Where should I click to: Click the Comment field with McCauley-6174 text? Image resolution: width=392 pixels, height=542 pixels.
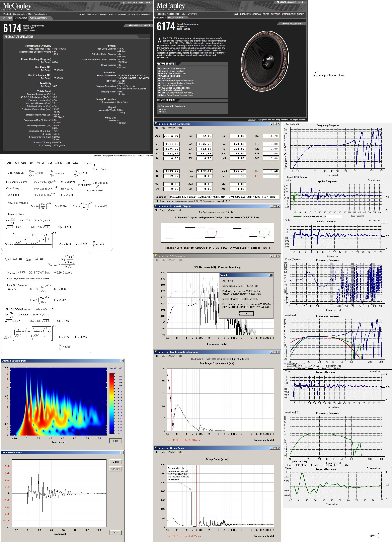[x=224, y=197]
